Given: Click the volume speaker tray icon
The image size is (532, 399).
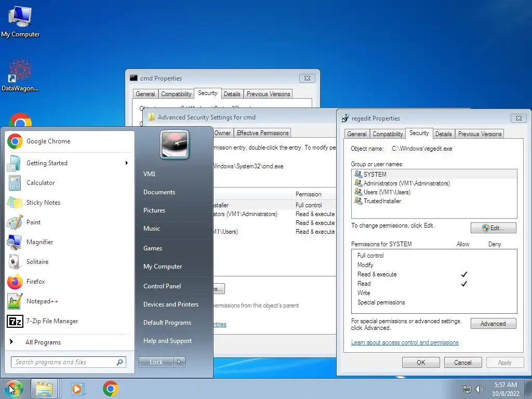Looking at the screenshot, I should point(480,389).
